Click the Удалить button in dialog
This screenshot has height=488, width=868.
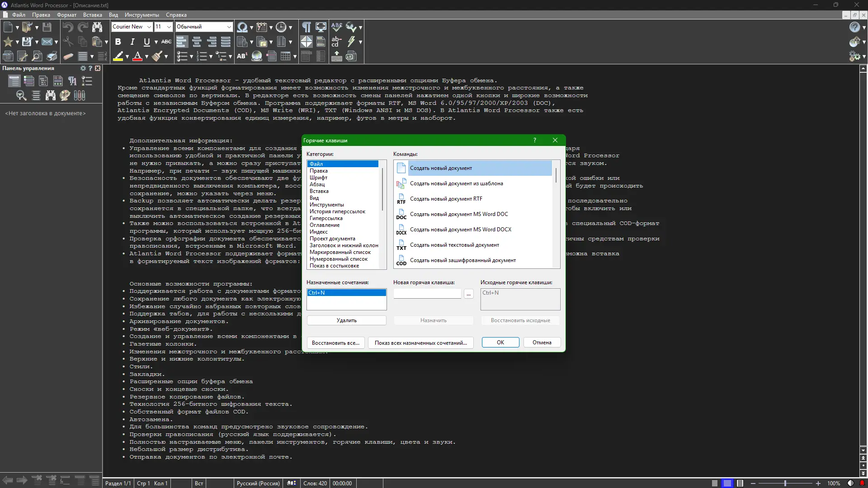(x=346, y=320)
